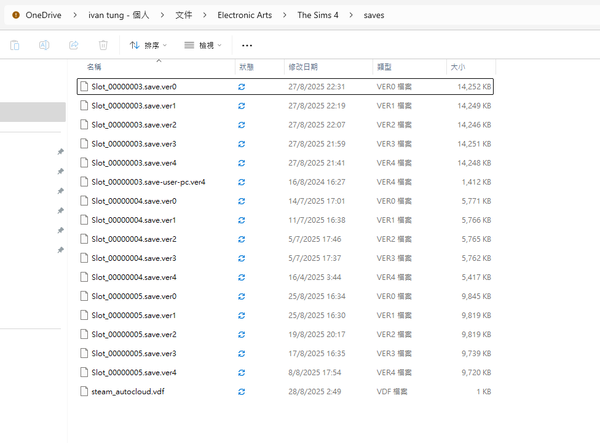Click file icon of Slot_00000005.save.ver3
600x443 pixels.
[84, 353]
